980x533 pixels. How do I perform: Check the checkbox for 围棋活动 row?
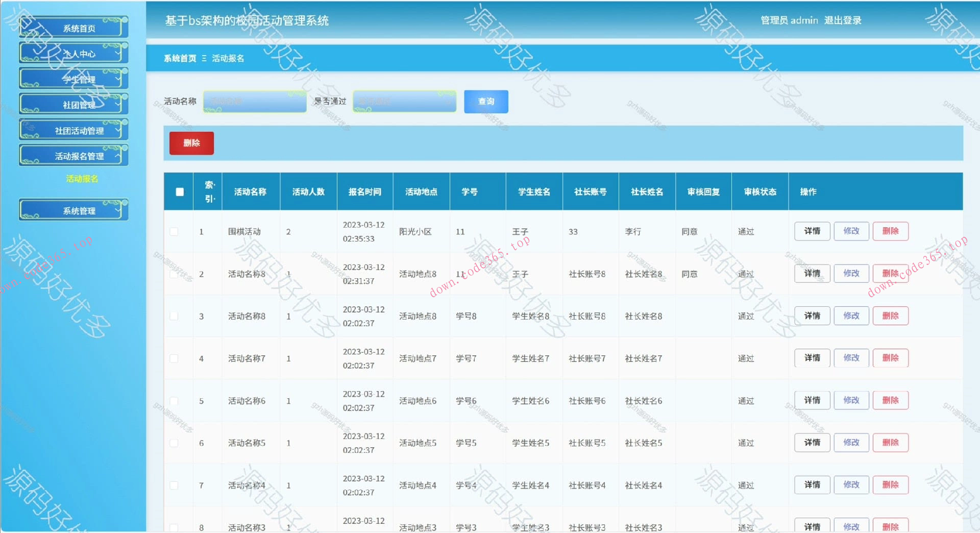pos(175,231)
